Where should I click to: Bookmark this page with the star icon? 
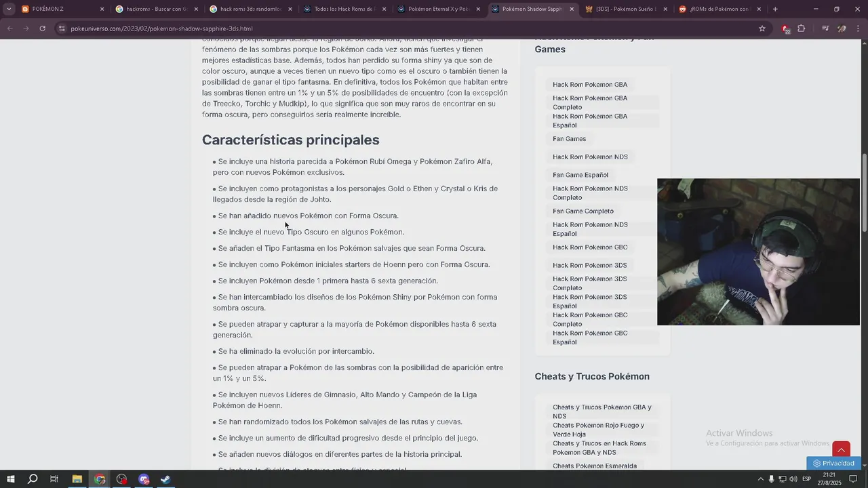tap(762, 28)
